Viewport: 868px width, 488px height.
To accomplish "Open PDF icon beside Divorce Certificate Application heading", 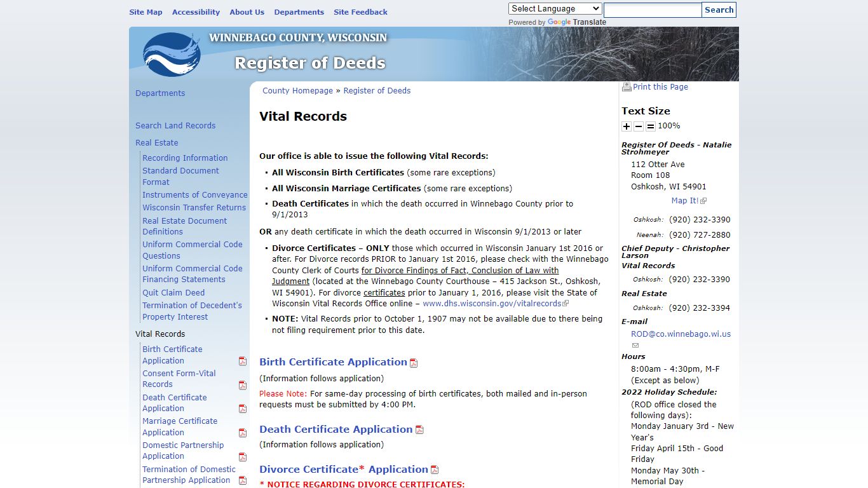I will pos(435,470).
